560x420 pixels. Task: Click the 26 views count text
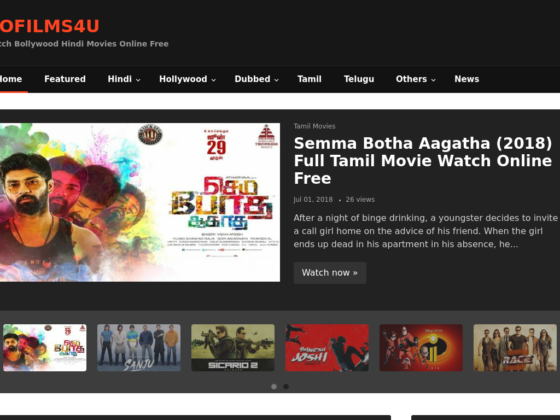[x=360, y=200]
